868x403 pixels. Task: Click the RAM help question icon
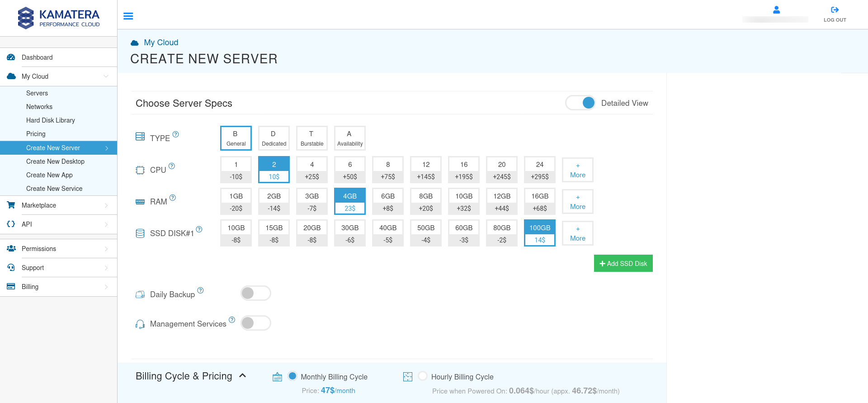[x=173, y=198]
